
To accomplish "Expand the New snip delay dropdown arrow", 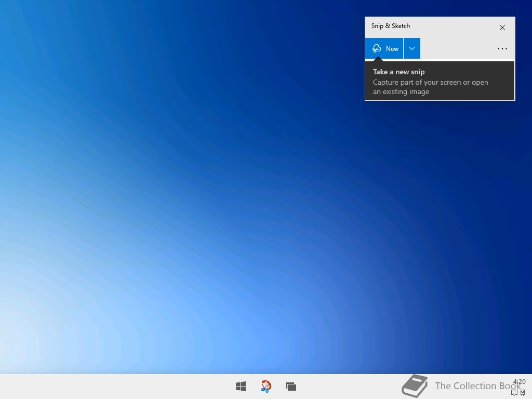I will click(412, 48).
